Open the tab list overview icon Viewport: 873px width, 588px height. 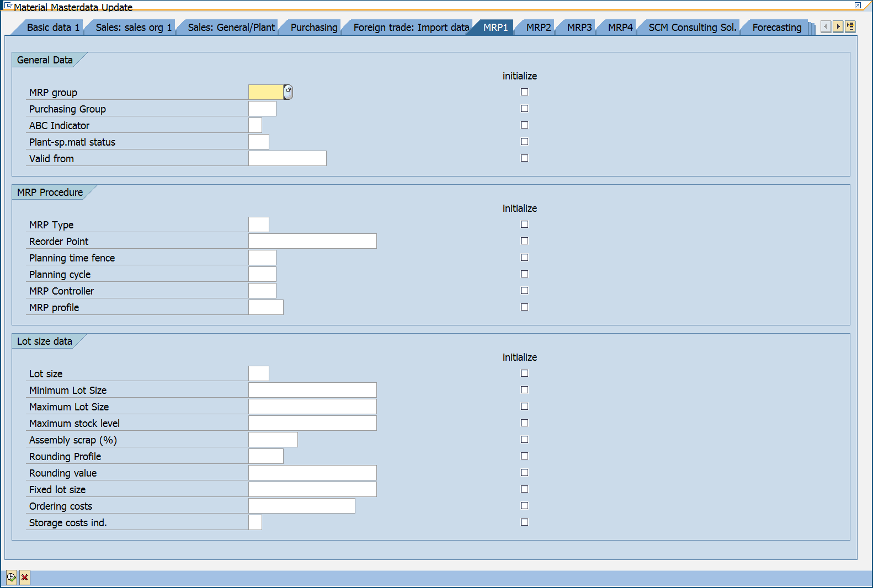[850, 26]
